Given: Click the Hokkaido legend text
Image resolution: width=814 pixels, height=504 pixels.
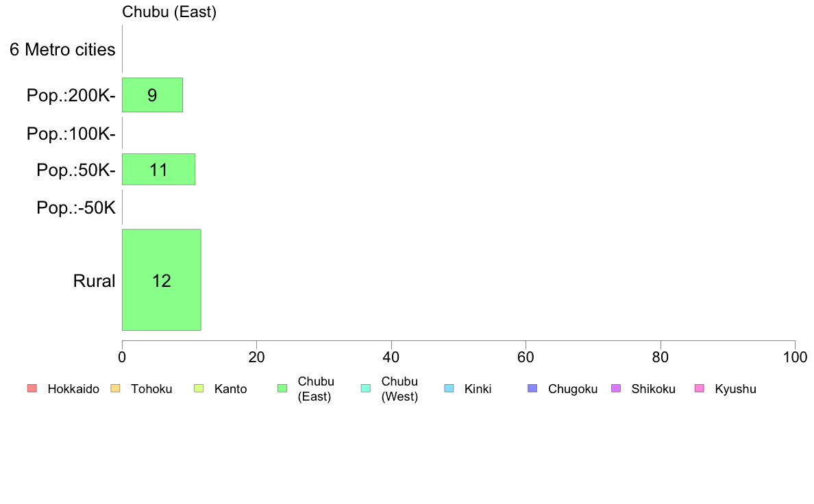Looking at the screenshot, I should (73, 389).
